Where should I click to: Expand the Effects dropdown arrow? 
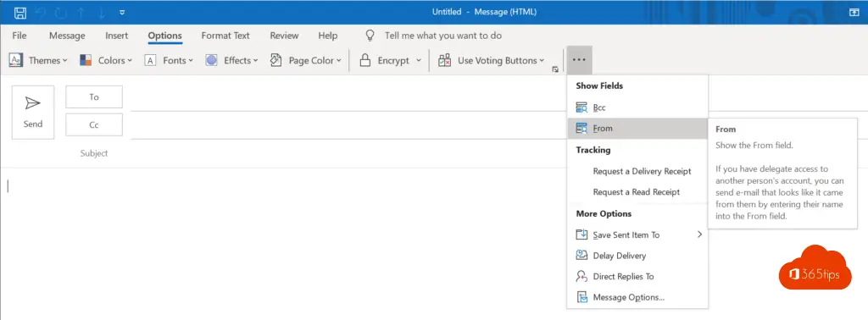(255, 61)
